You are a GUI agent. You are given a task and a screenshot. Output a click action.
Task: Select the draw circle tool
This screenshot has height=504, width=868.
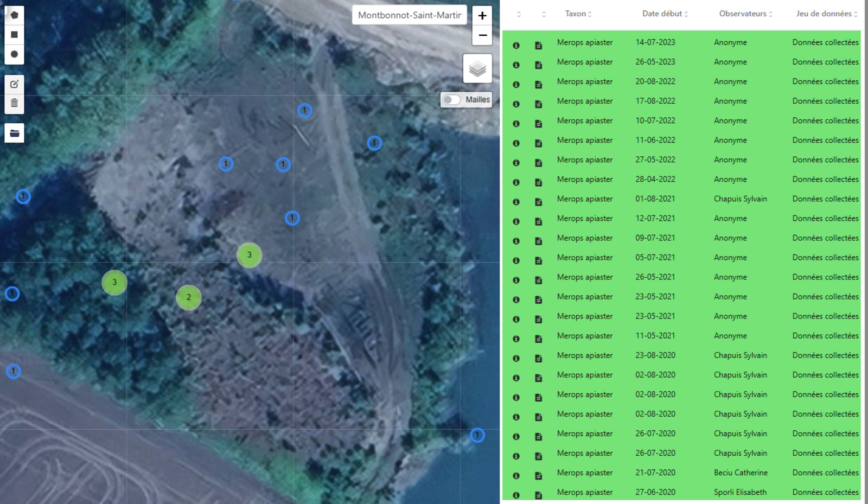(x=14, y=54)
